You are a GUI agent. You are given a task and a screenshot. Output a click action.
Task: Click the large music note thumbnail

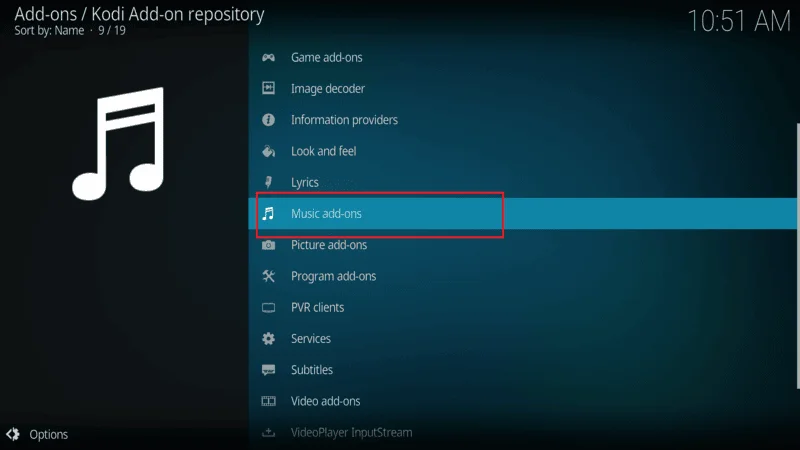point(118,144)
